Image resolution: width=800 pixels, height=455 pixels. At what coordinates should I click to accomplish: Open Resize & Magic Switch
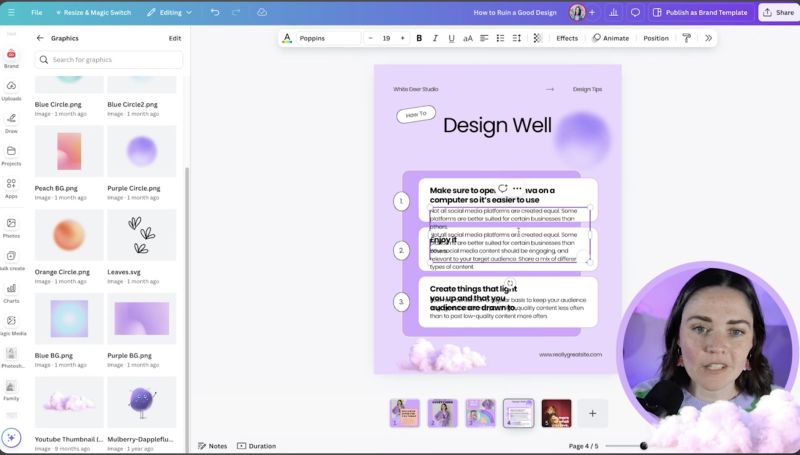pos(93,12)
